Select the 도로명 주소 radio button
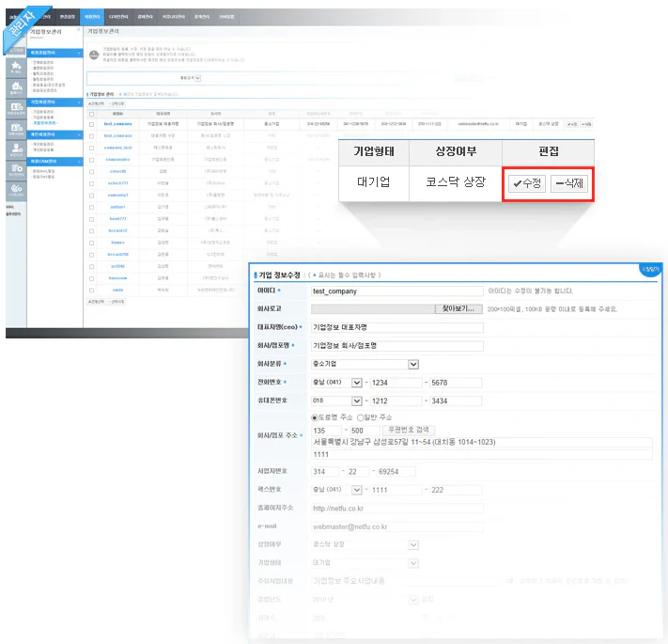This screenshot has width=668, height=644. click(314, 417)
